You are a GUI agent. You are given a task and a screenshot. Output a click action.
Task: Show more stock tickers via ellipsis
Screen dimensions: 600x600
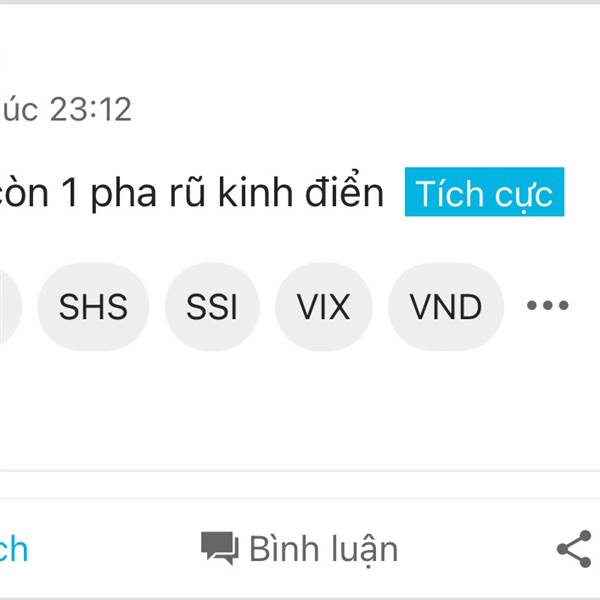click(x=547, y=306)
